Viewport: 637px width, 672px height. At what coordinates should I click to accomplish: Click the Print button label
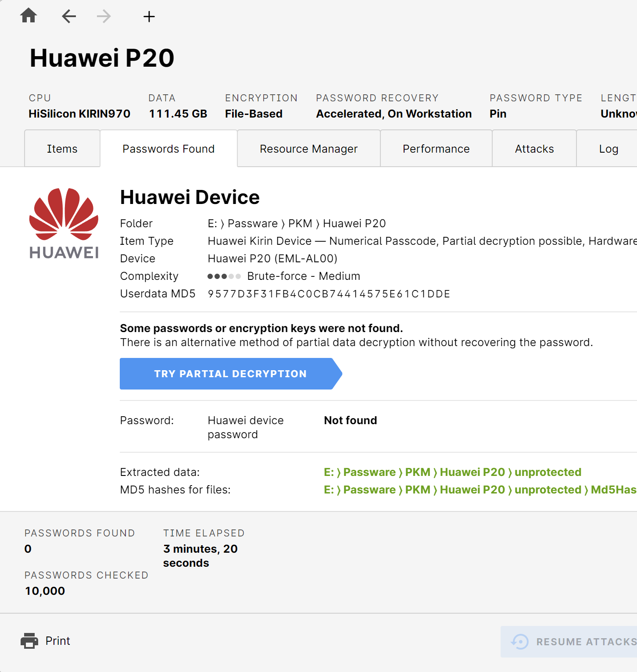[x=58, y=641]
